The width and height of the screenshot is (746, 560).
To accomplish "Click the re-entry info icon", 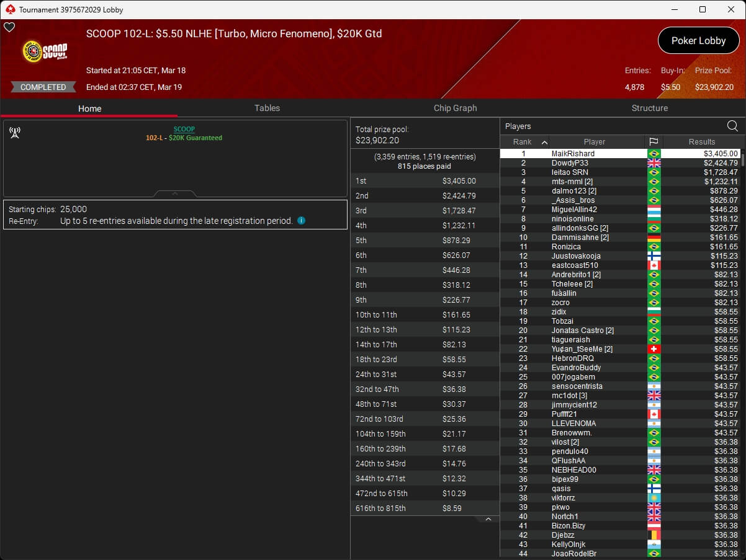I will pyautogui.click(x=301, y=221).
